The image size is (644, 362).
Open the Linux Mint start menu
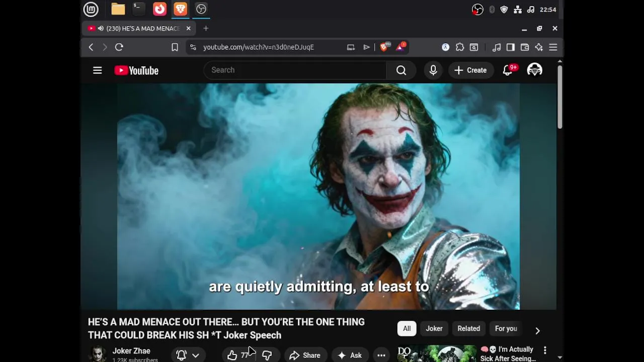tap(91, 9)
